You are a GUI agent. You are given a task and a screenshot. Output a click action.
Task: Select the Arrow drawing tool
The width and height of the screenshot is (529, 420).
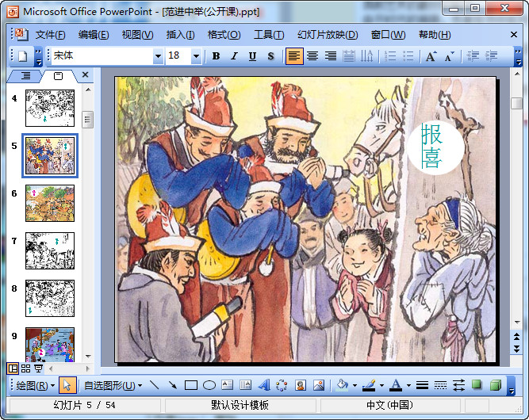(173, 385)
